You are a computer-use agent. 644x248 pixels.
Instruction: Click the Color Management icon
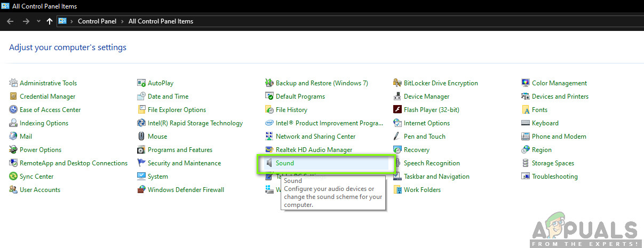click(526, 83)
